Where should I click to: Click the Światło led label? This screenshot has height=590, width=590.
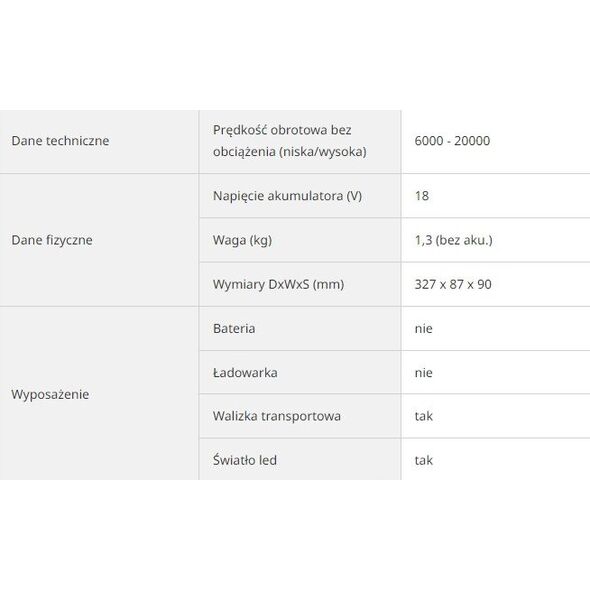[x=245, y=460]
